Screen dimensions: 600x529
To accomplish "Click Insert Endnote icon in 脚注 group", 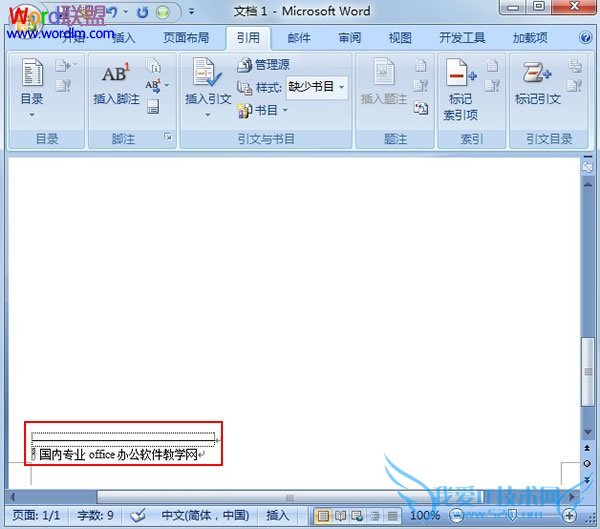I will [x=153, y=65].
